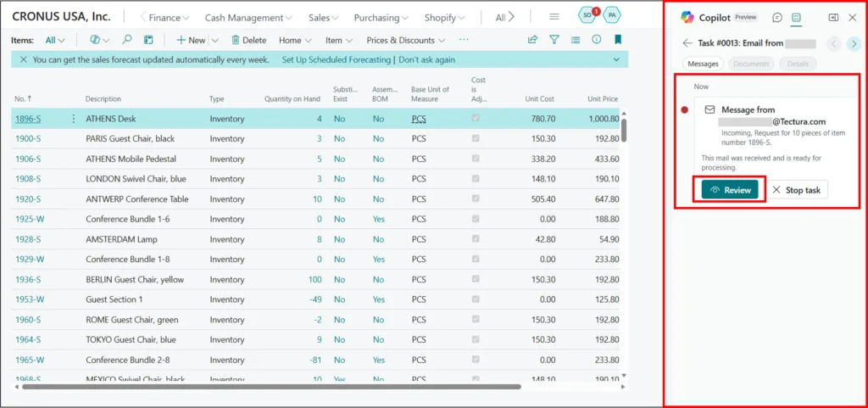
Task: Toggle Cost is Adjusted checkbox for Guest Section 1
Action: (x=476, y=299)
